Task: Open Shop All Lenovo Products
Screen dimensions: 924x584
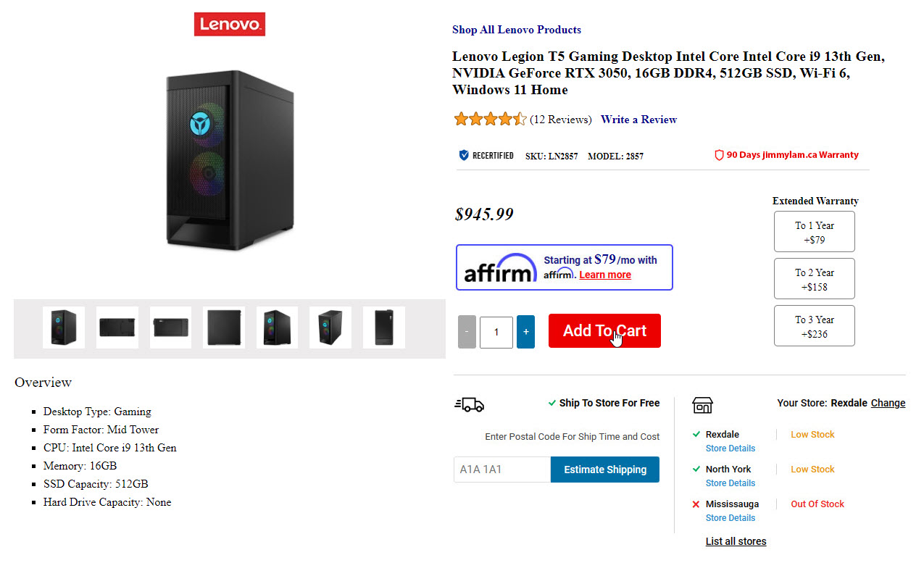Action: tap(516, 30)
